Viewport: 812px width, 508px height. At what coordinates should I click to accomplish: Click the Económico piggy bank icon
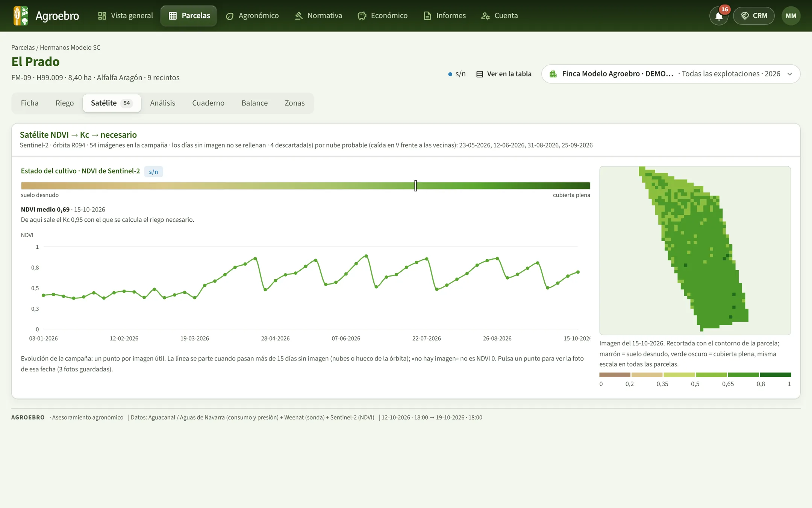click(x=362, y=16)
